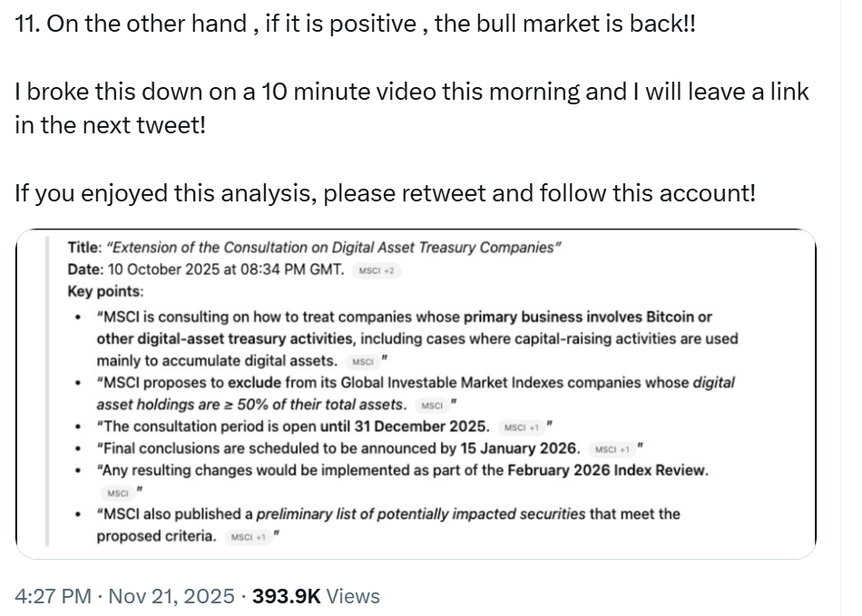Click the bold text "primary business involves Bitcoin"
The width and height of the screenshot is (862, 616).
588,317
